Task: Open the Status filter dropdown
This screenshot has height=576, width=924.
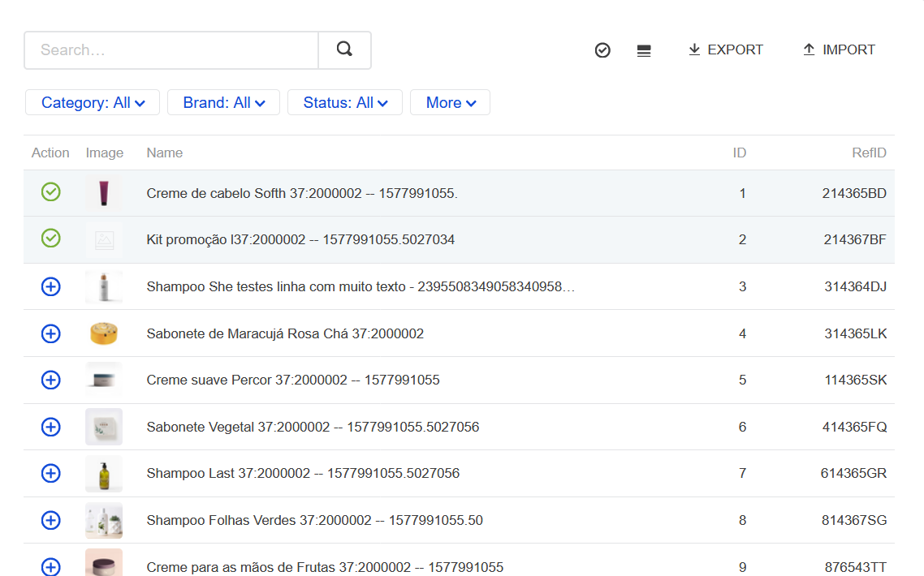Action: coord(344,102)
